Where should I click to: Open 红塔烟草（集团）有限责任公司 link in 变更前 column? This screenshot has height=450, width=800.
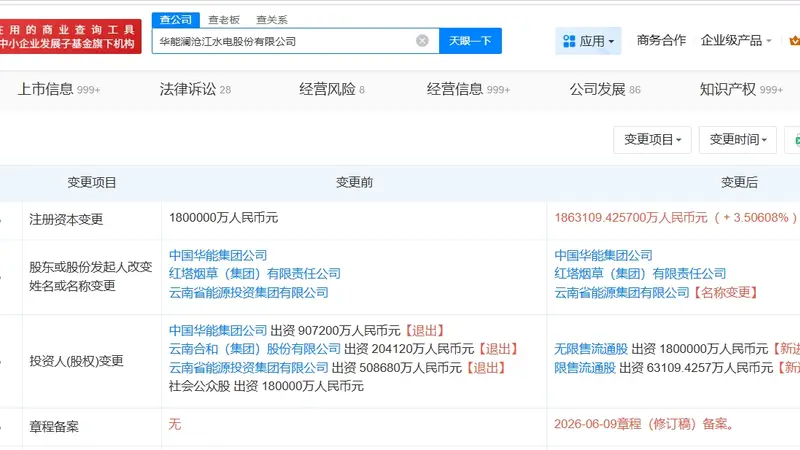pos(255,274)
